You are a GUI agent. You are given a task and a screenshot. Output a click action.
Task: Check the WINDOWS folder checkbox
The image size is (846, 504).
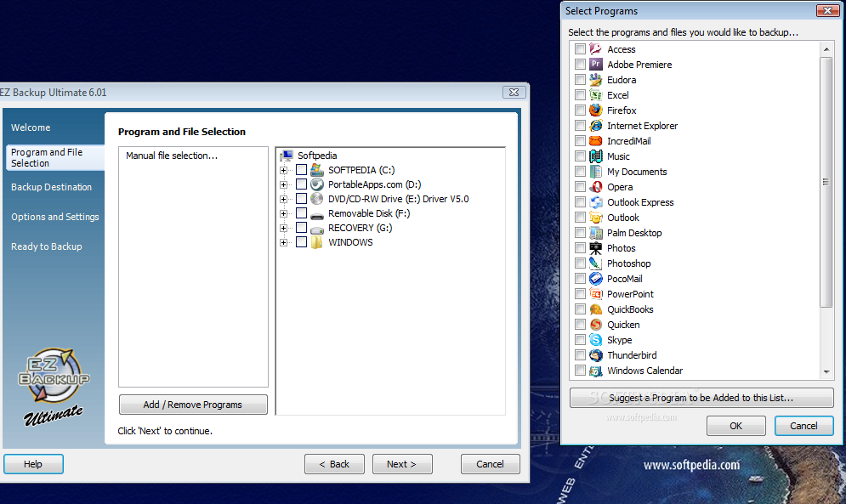point(302,242)
